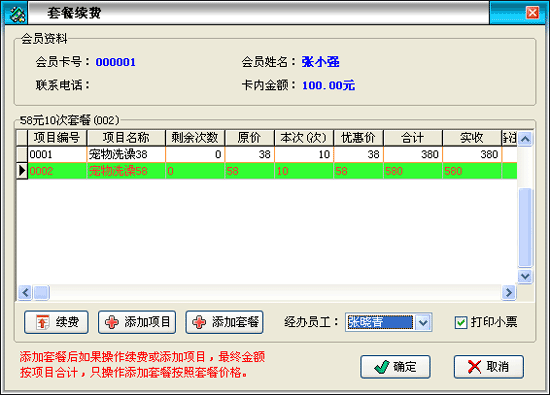The width and height of the screenshot is (550, 395).
Task: Close the 套餐续费 dialog
Action: coord(532,13)
